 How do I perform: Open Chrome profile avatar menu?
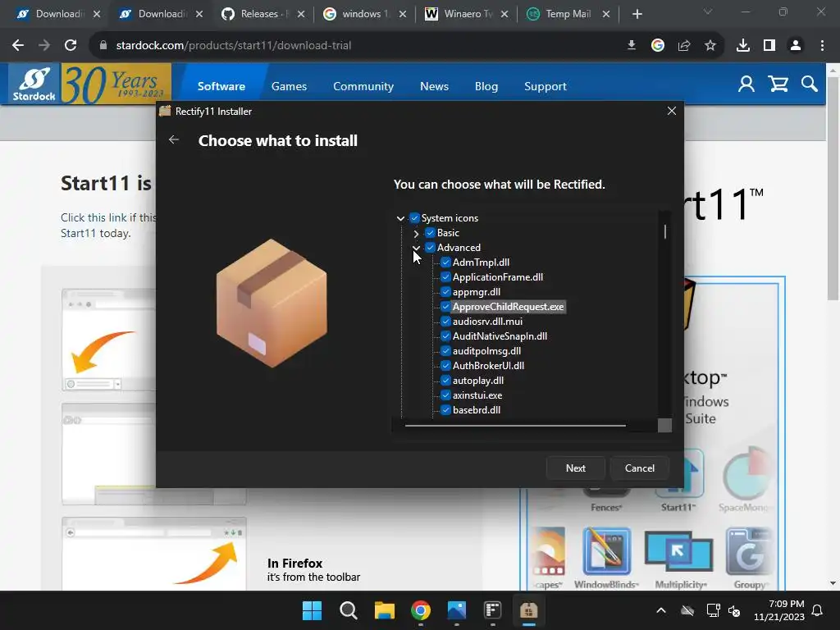796,46
